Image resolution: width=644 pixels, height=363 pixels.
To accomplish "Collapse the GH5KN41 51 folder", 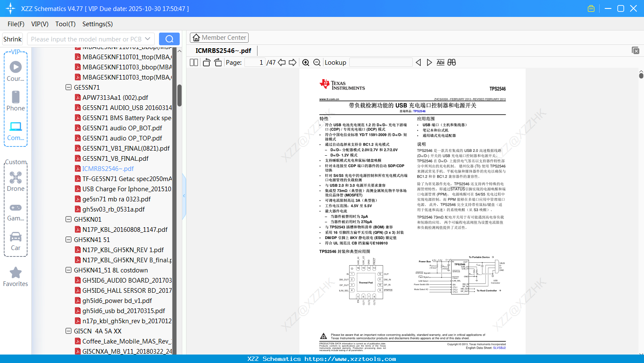I will click(69, 239).
